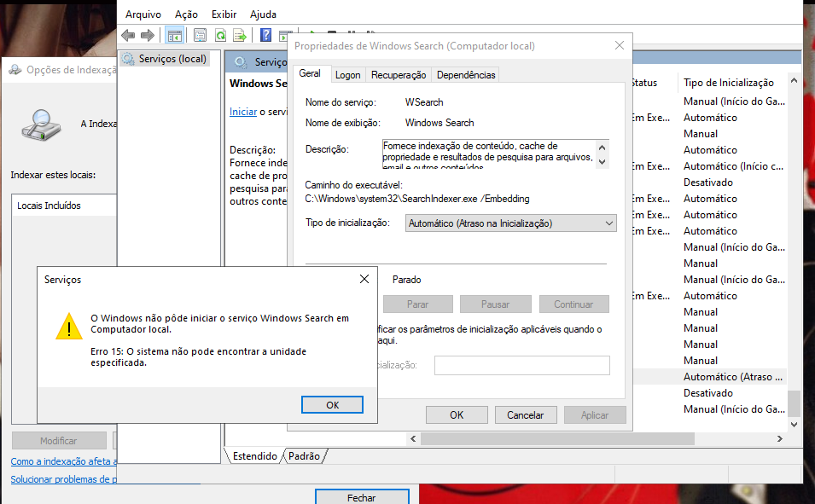Click description box scroll down arrow
This screenshot has width=815, height=504.
[x=602, y=161]
